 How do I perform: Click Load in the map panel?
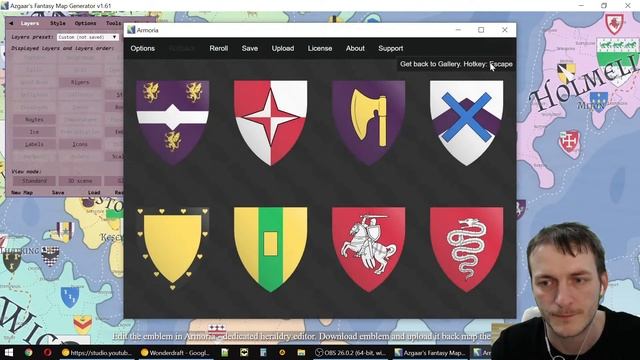click(94, 192)
